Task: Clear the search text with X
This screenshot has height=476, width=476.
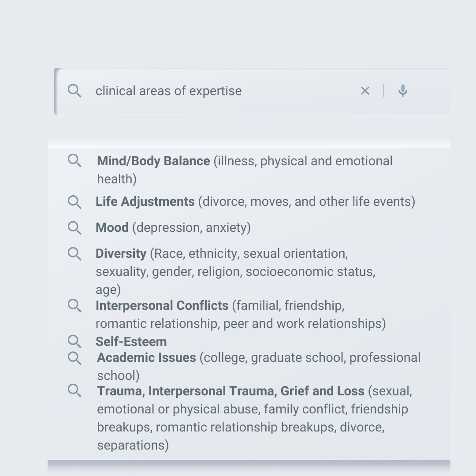Action: 365,91
